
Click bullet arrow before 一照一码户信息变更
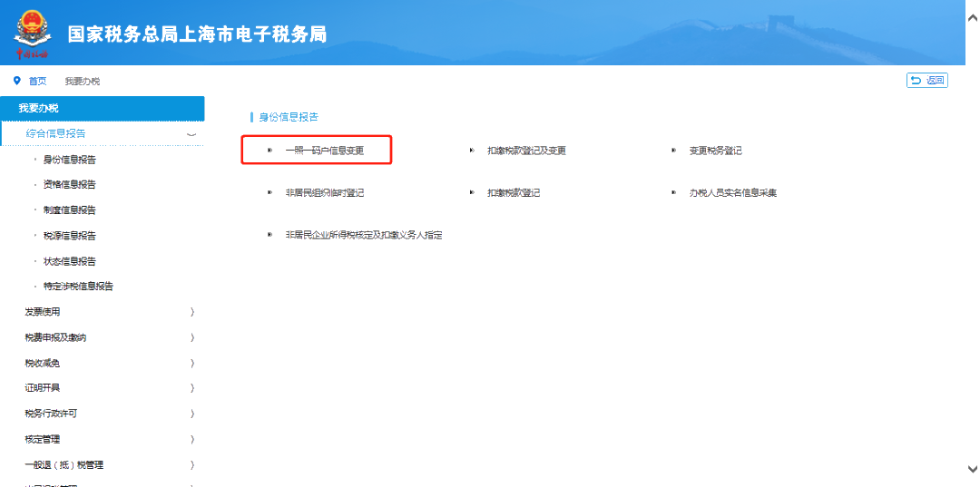tap(270, 151)
